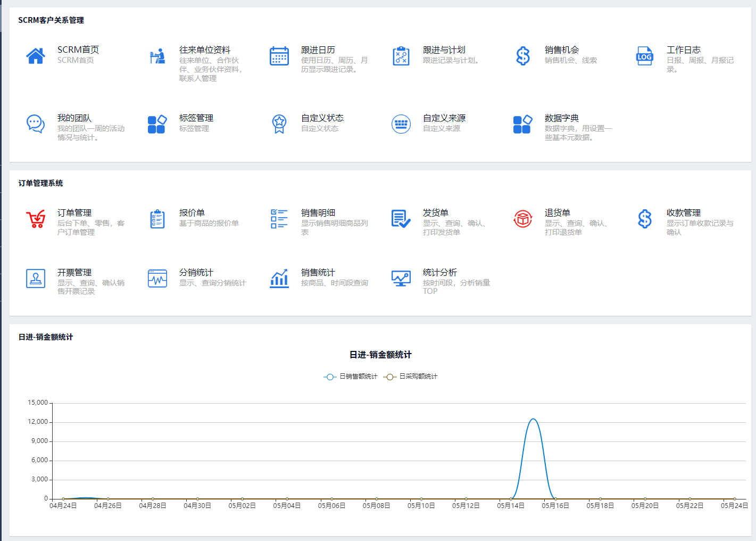Go to 标签管理 title link
The image size is (756, 541).
[196, 118]
